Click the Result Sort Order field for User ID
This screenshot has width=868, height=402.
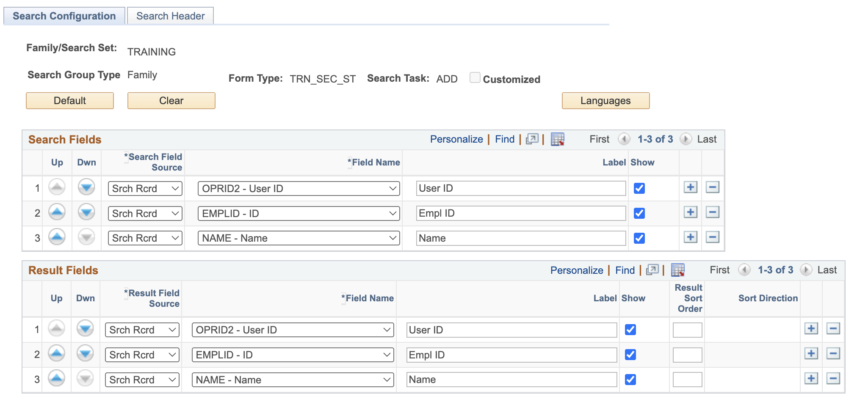(687, 329)
